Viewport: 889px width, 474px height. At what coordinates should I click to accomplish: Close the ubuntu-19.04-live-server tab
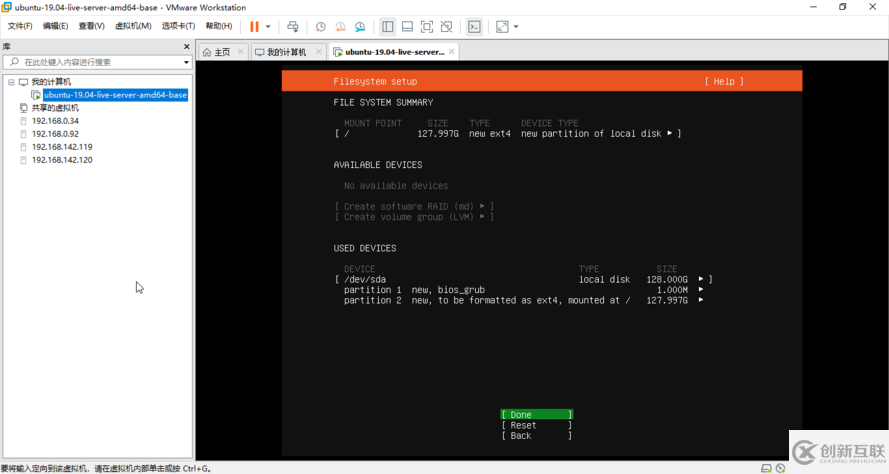[452, 52]
